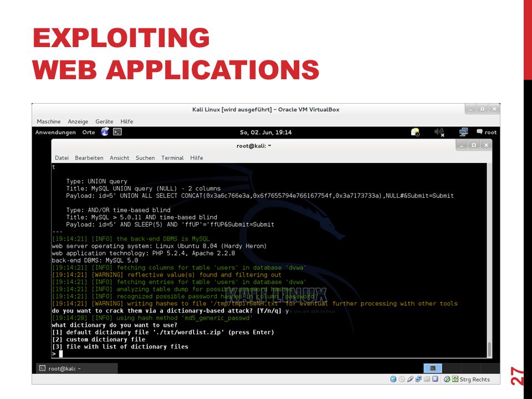The image size is (532, 399).
Task: Click the line 'Type: AND/OR time-based blind'
Action: [119, 210]
